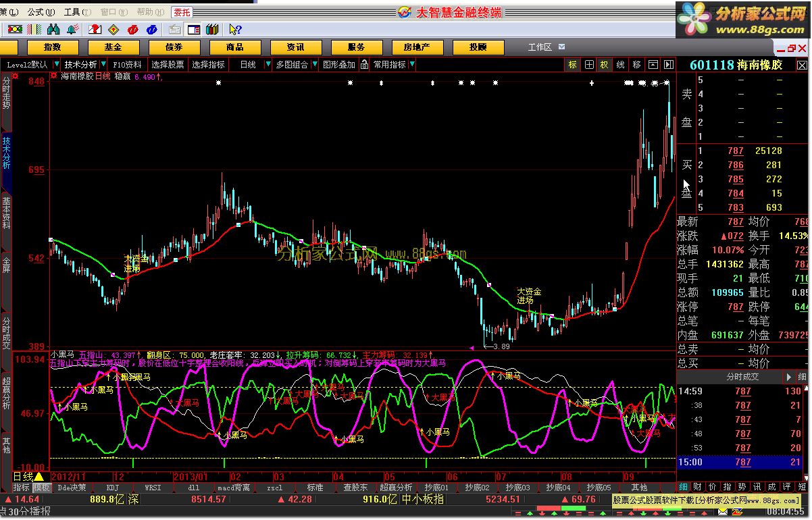Click the mail envelope in the status bar
This screenshot has height=520, width=812.
pyautogui.click(x=722, y=511)
